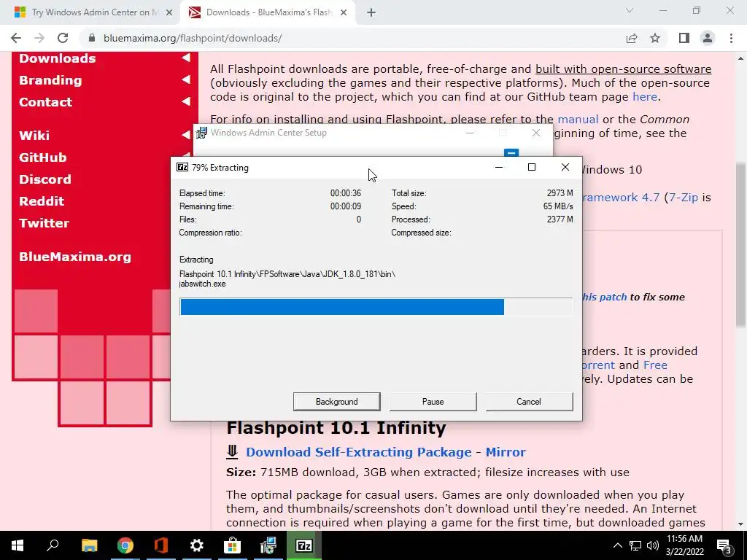Go forward in browser history
The height and width of the screenshot is (560, 747).
pyautogui.click(x=39, y=38)
